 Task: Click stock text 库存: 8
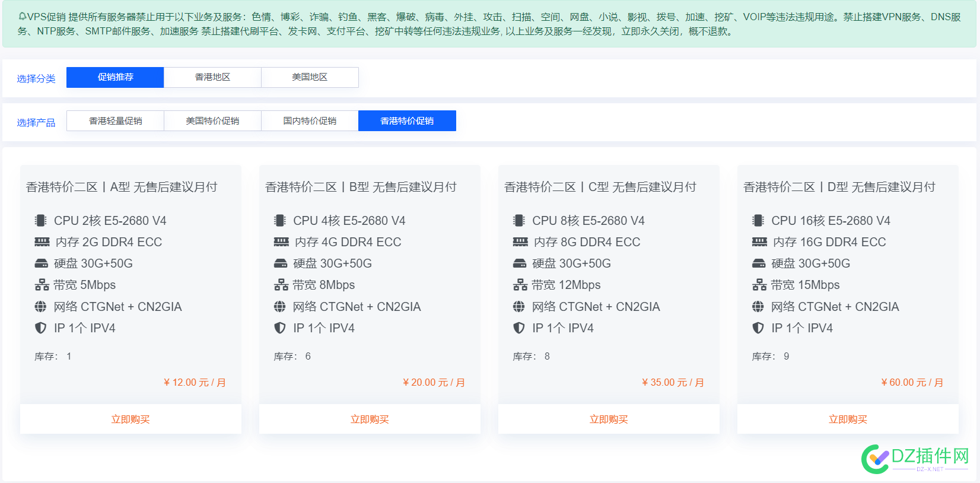pos(532,357)
